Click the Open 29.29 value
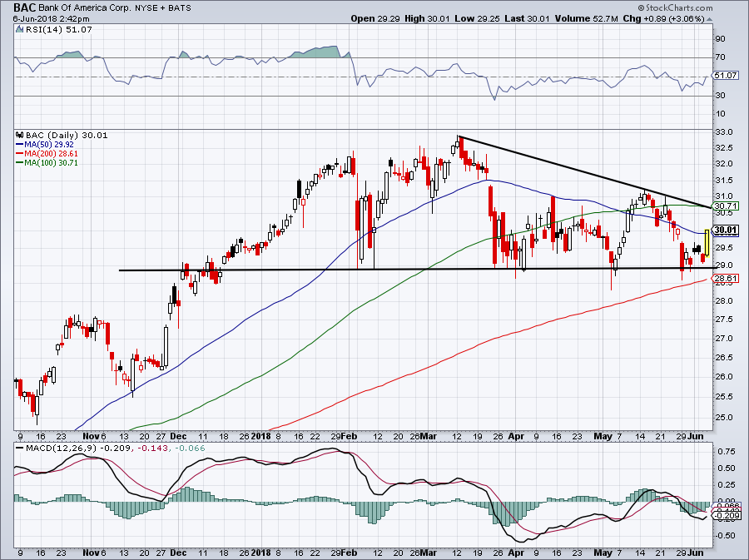749x560 pixels. [375, 18]
